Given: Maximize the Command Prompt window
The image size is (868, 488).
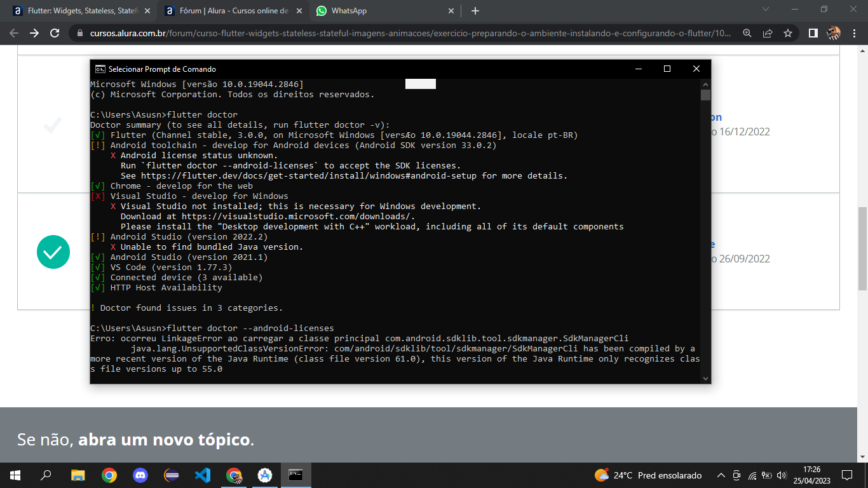Looking at the screenshot, I should 667,69.
